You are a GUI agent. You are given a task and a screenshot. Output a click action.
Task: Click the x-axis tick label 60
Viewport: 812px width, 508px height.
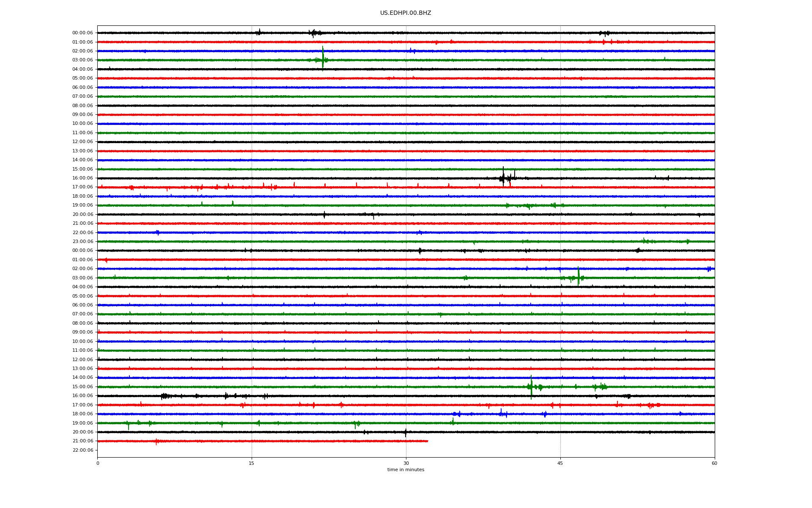714,463
